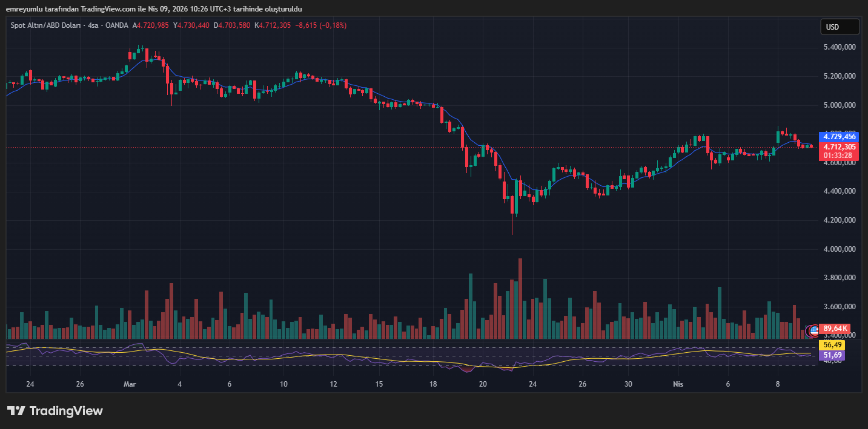Image resolution: width=868 pixels, height=429 pixels.
Task: Click the TradingView logo icon
Action: click(16, 411)
